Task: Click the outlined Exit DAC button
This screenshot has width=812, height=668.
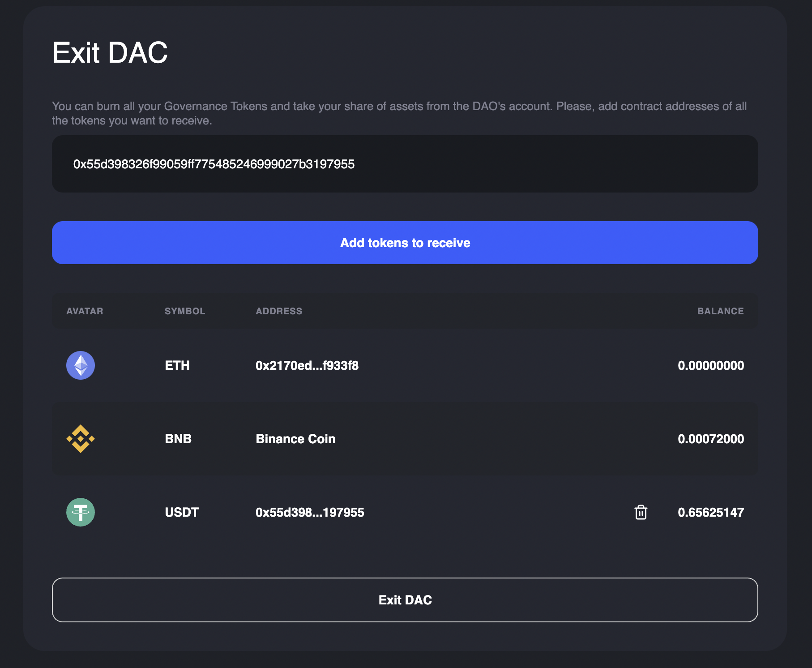Action: pyautogui.click(x=405, y=600)
